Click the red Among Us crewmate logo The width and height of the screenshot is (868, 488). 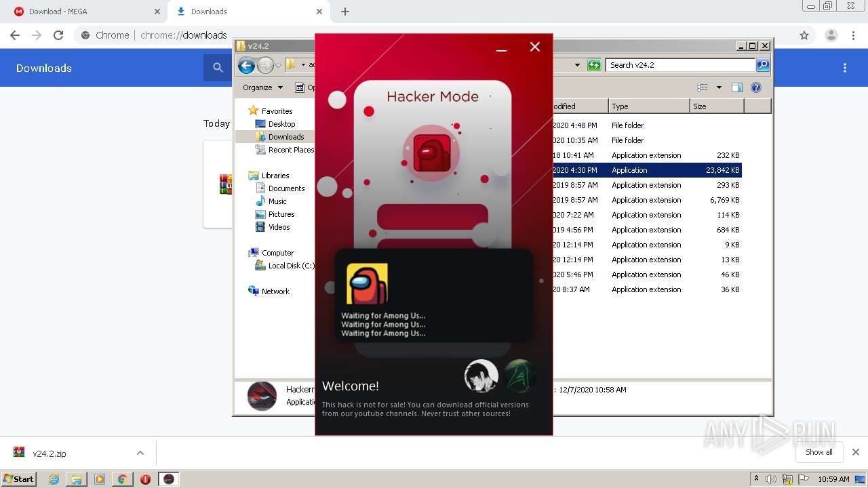431,153
